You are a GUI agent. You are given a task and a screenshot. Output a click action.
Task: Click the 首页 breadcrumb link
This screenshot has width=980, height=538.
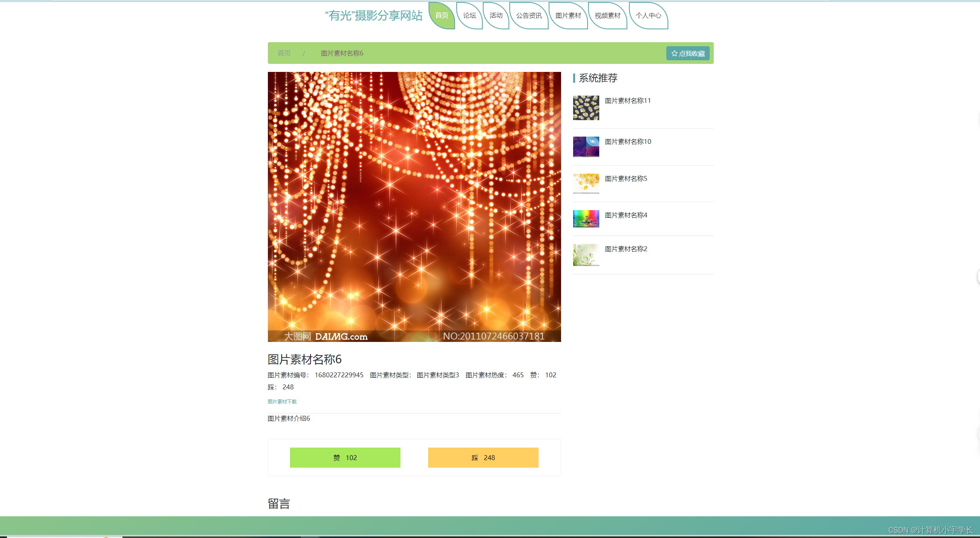(284, 53)
